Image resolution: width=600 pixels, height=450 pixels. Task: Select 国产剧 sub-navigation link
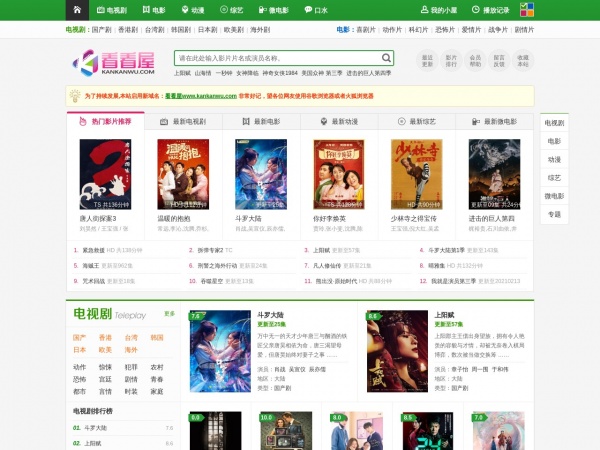tap(101, 30)
